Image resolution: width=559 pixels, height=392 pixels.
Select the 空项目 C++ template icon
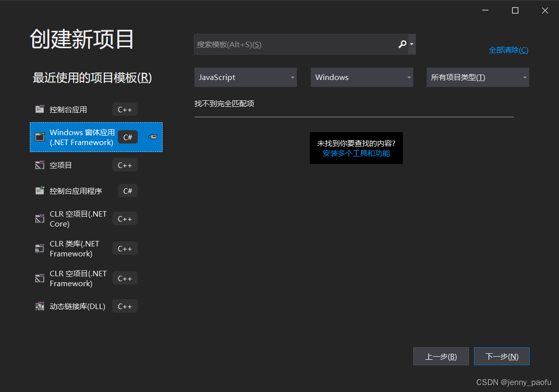pyautogui.click(x=40, y=164)
